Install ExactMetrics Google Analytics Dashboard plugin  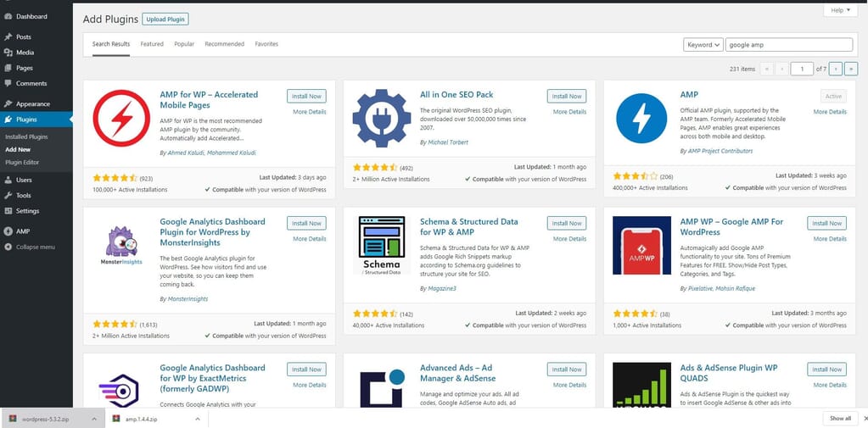pos(306,370)
